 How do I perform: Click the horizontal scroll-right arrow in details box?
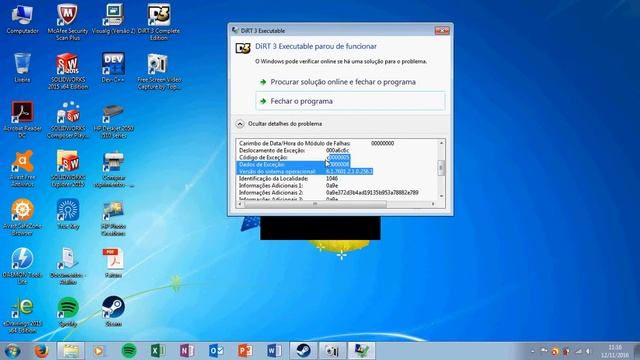(433, 204)
